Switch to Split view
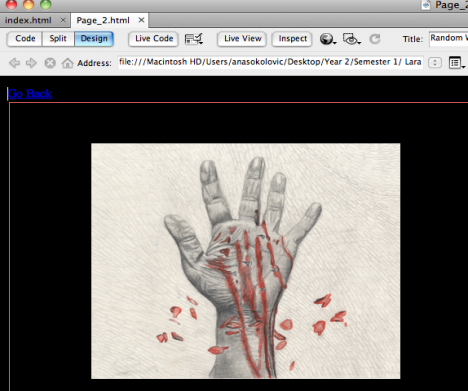 pos(58,39)
